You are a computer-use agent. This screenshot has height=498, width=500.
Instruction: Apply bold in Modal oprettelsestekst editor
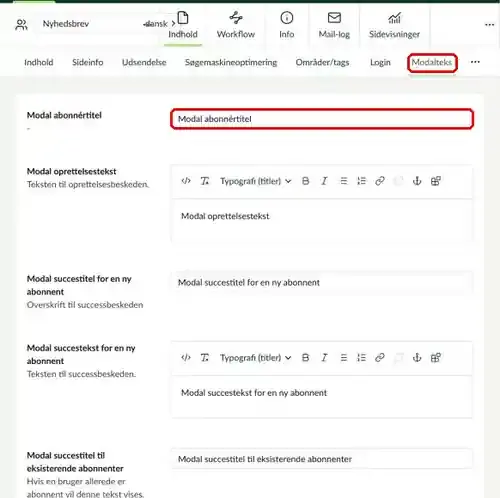305,181
